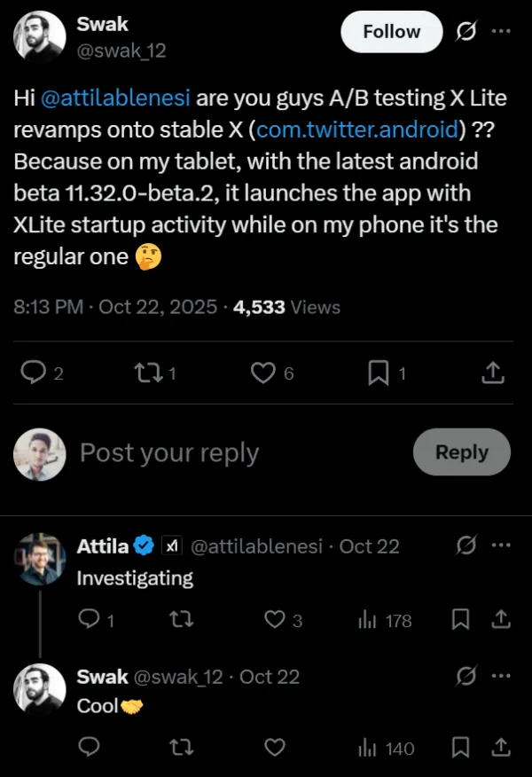This screenshot has width=532, height=777.
Task: Open view analytics on Swak's Cool reply
Action: pyautogui.click(x=368, y=748)
